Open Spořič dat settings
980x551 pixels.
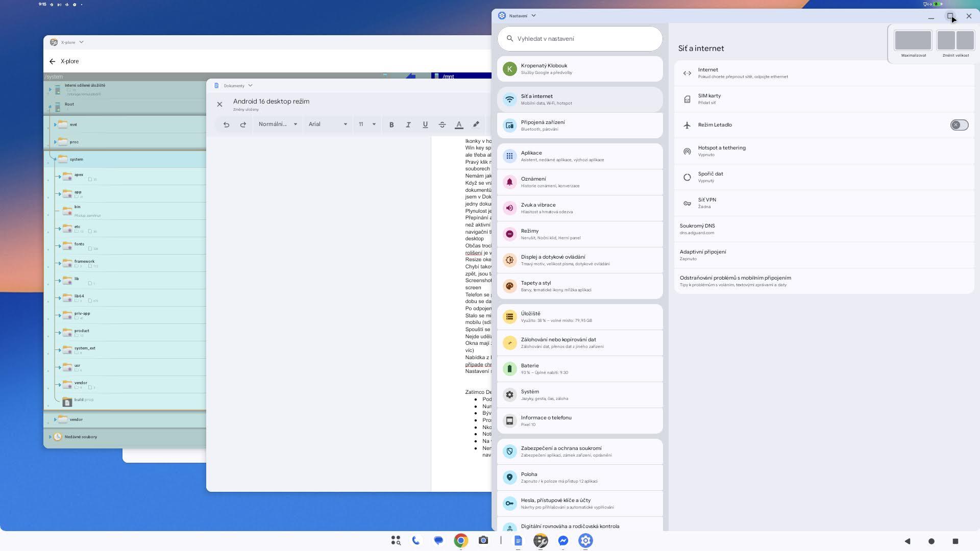point(824,177)
